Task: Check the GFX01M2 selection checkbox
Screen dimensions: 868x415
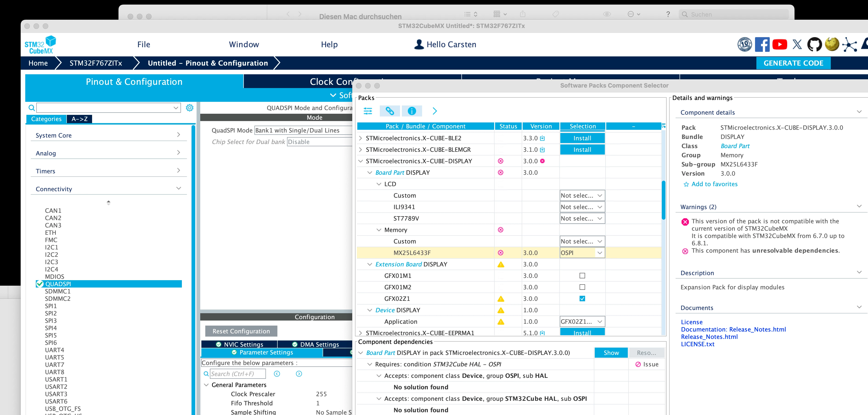Action: (x=582, y=287)
